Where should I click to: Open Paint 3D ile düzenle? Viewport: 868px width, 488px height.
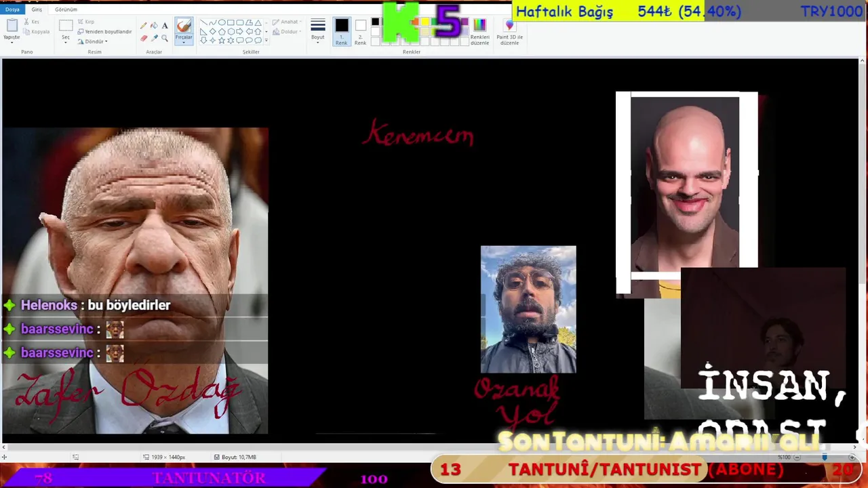[x=509, y=33]
